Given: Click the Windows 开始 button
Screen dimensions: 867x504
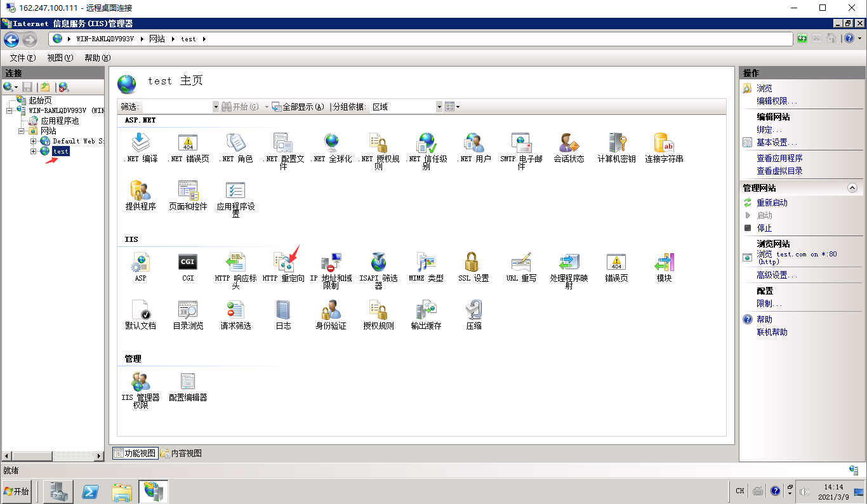Looking at the screenshot, I should tap(17, 491).
